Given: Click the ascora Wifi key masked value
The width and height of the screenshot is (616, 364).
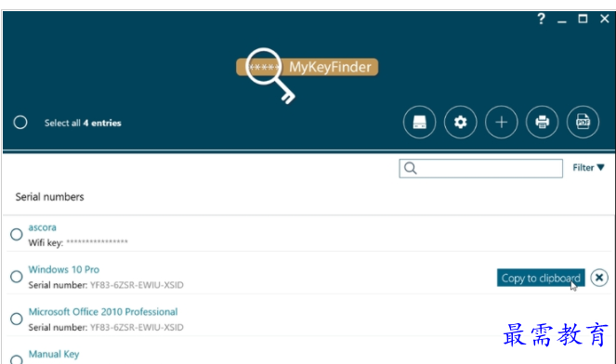Looking at the screenshot, I should pos(97,241).
